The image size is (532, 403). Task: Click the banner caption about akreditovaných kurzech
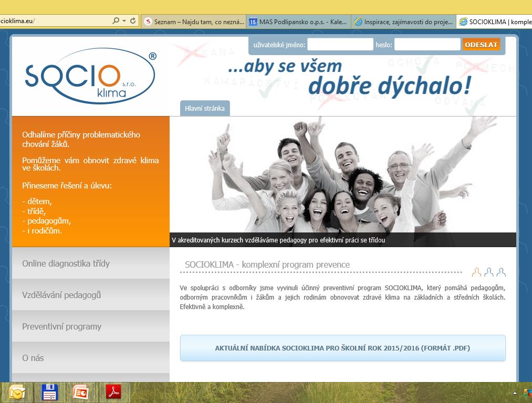tap(278, 240)
